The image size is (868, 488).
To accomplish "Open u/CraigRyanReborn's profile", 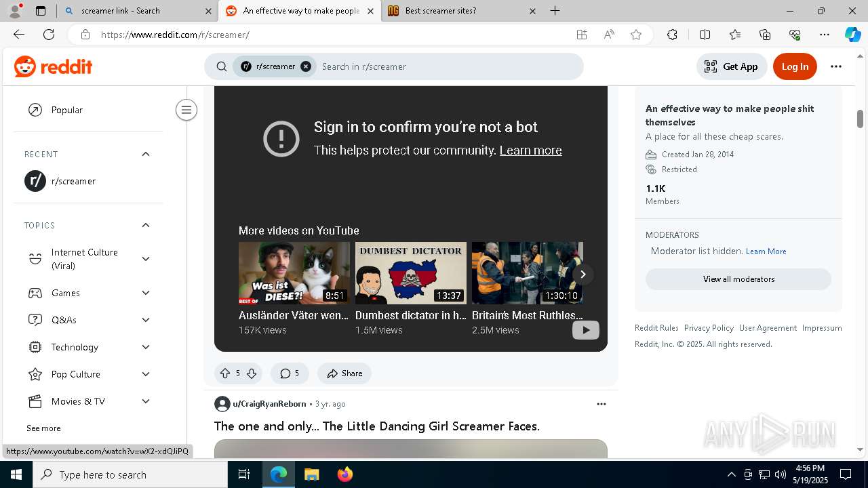I will click(x=269, y=404).
